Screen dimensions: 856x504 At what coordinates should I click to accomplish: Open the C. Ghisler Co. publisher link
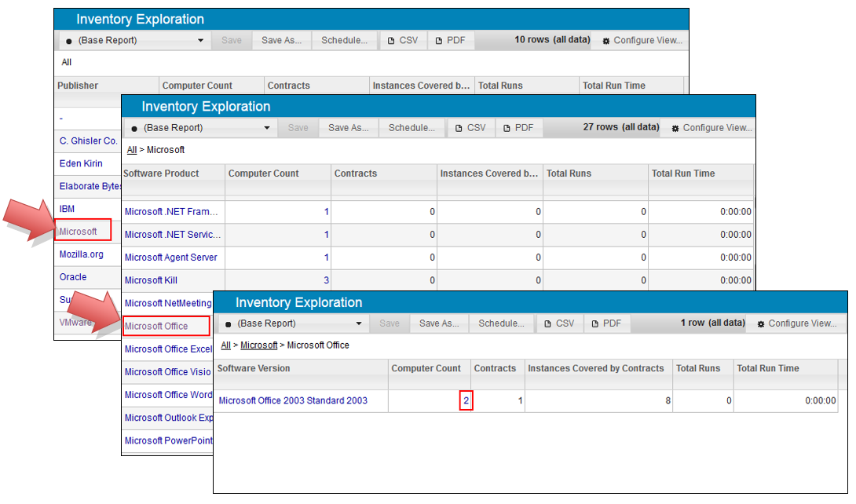point(89,141)
